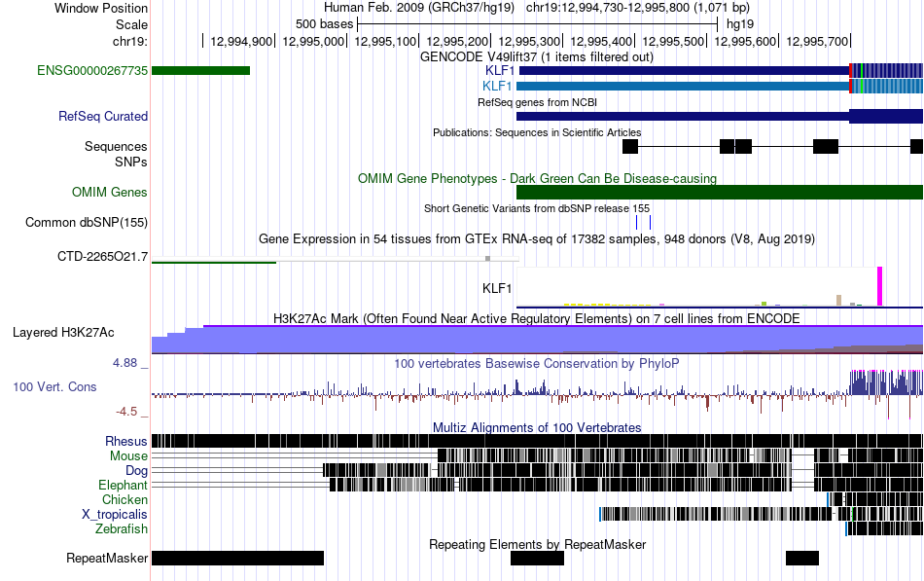Click the 500 bases scale bar

538,24
